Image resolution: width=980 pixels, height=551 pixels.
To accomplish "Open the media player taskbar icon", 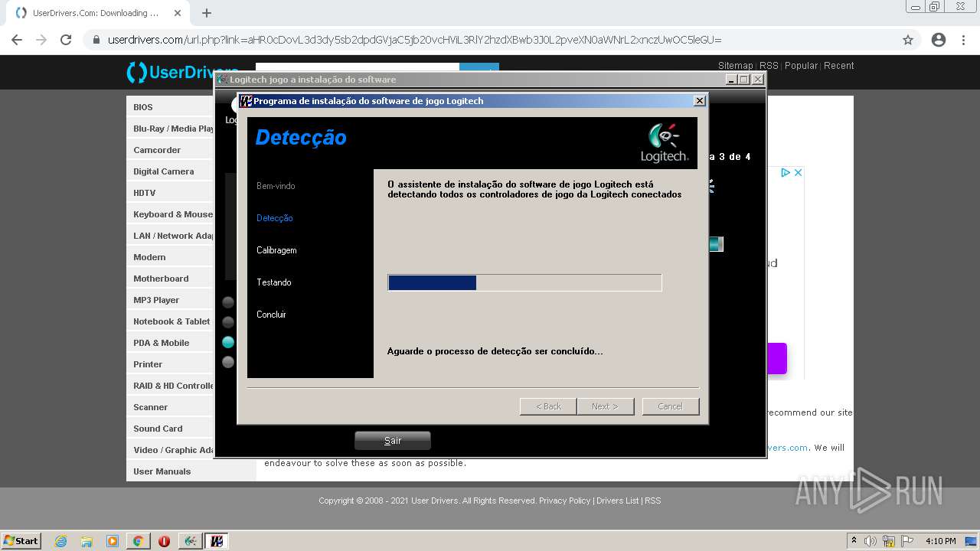I will tap(113, 541).
